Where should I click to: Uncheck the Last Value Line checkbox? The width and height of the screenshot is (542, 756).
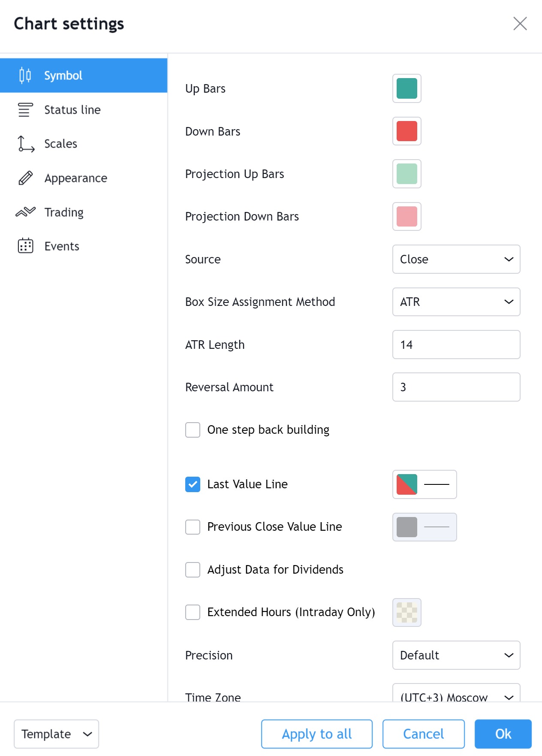193,484
